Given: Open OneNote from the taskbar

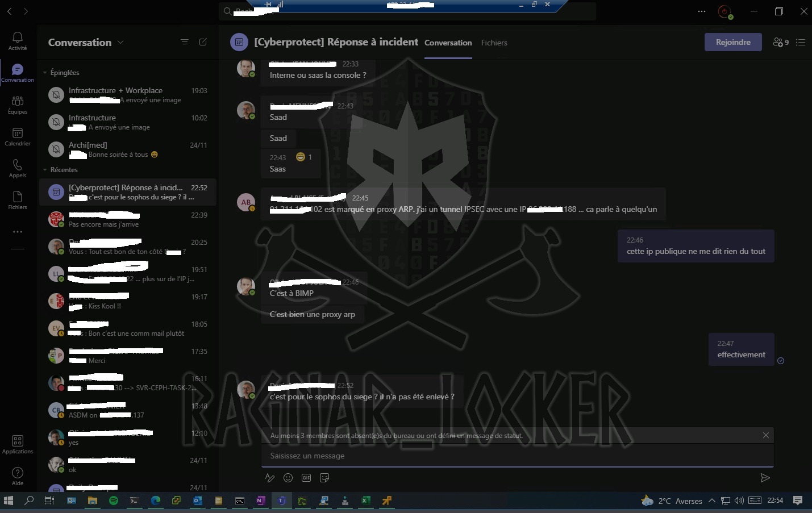Looking at the screenshot, I should tap(260, 501).
